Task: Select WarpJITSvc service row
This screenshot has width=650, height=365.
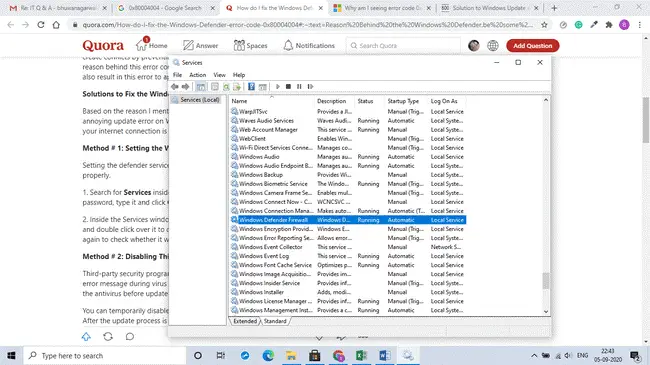Action: coord(348,112)
